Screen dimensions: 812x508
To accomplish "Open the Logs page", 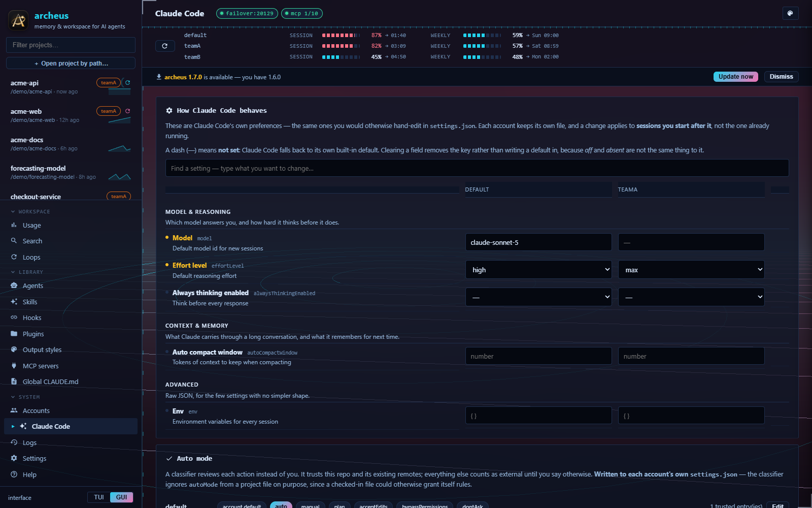I will coord(71,442).
